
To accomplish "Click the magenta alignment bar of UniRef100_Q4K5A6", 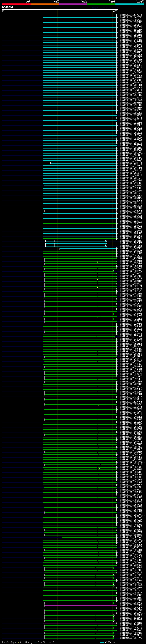I will click(x=80, y=623).
